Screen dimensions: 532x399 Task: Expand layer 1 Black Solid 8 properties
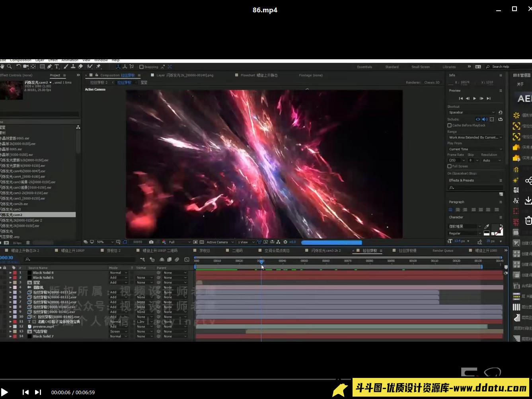(10, 273)
